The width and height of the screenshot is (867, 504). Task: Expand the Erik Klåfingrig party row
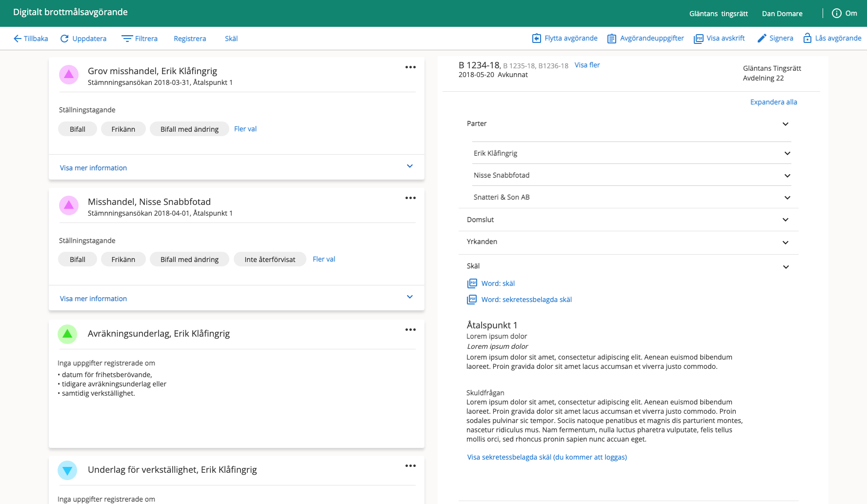(x=632, y=153)
